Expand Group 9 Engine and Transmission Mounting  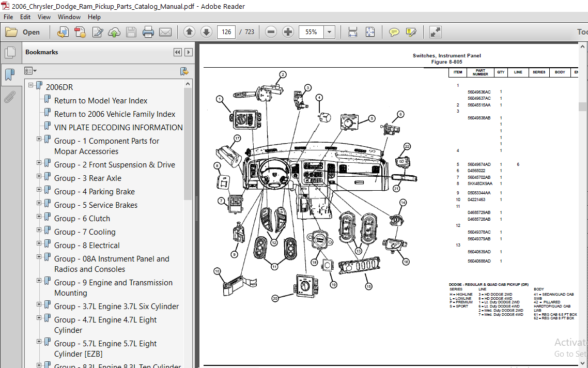pos(39,281)
